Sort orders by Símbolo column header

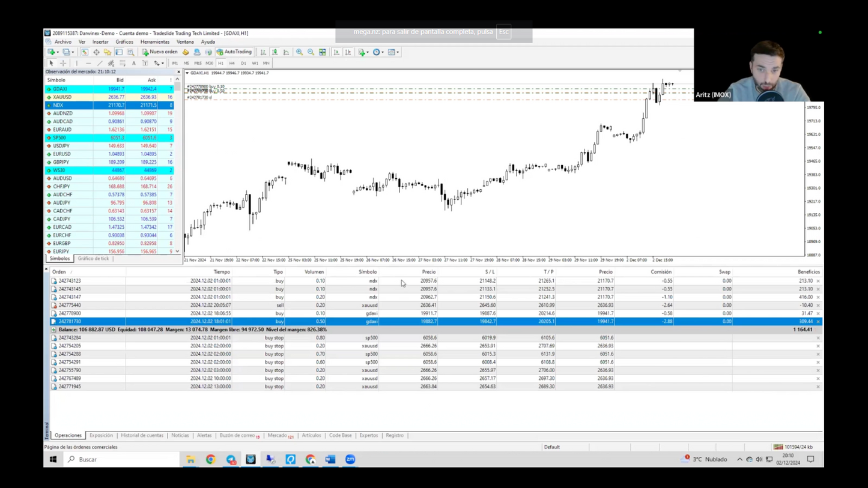pos(368,272)
